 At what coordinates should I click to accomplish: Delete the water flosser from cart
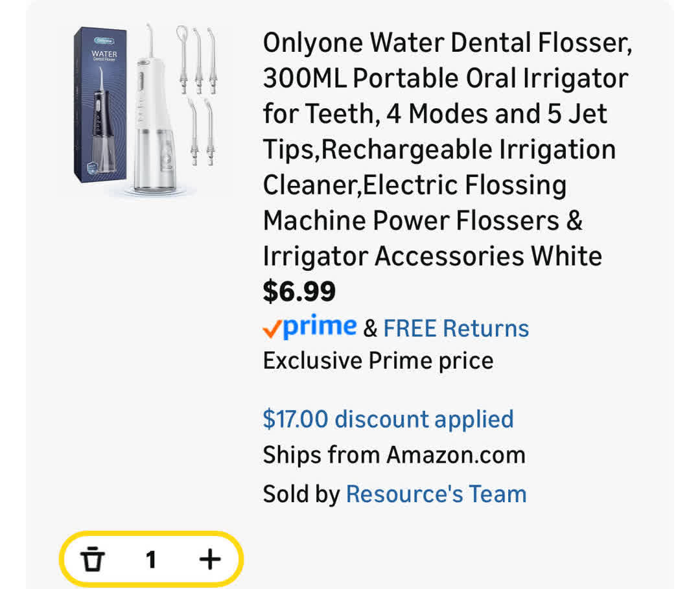[x=93, y=559]
